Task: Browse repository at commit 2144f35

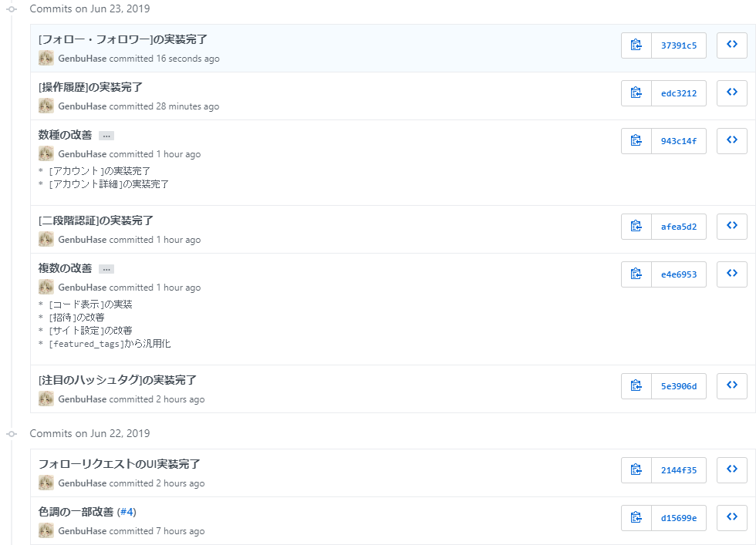Action: [732, 469]
